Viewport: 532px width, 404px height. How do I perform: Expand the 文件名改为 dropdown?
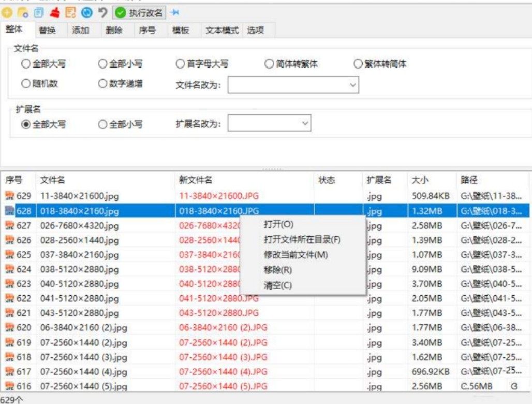pyautogui.click(x=352, y=85)
